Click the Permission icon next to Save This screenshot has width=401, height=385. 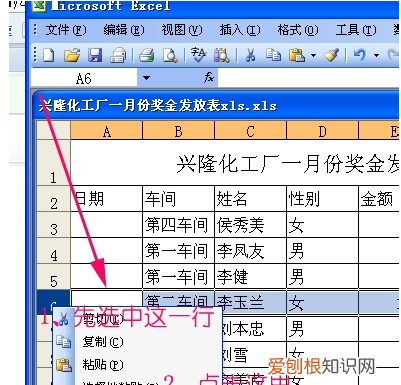pyautogui.click(x=119, y=55)
